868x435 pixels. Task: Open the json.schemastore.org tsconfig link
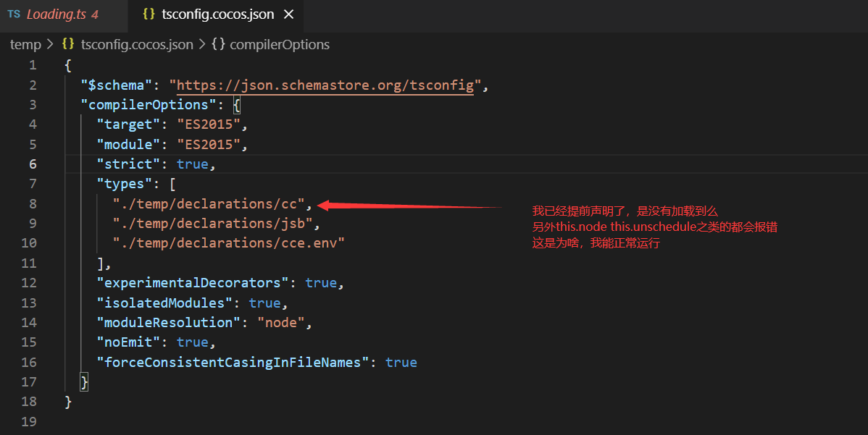325,85
